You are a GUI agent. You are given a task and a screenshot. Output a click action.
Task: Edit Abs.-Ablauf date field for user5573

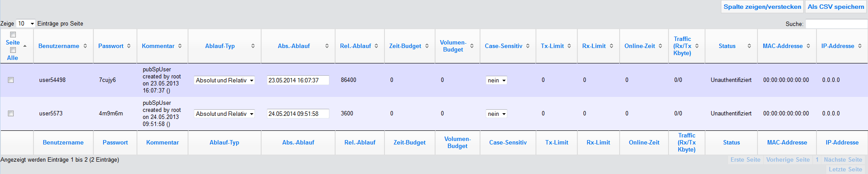pos(298,114)
